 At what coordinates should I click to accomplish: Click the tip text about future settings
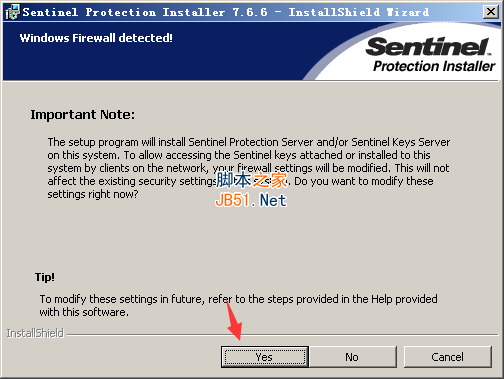[238, 305]
